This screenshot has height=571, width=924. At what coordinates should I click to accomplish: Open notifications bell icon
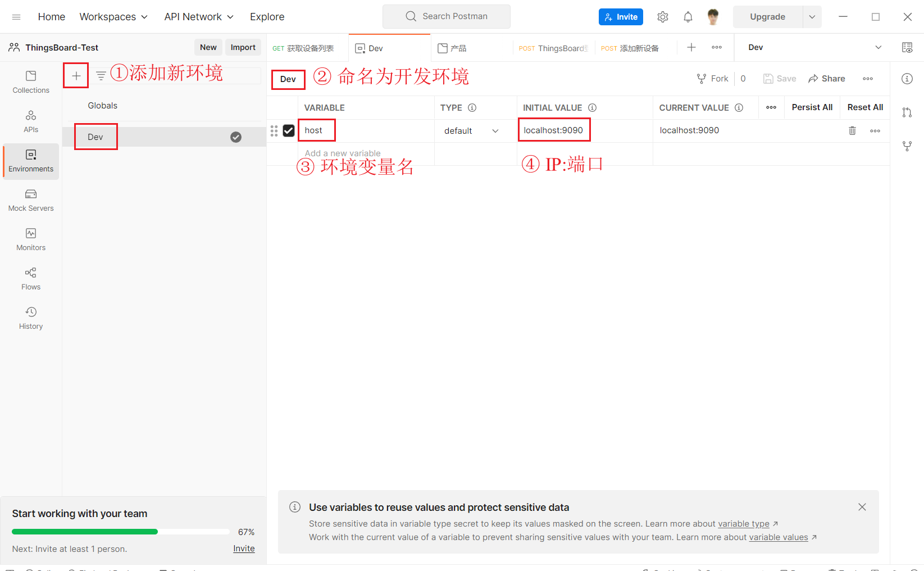(x=688, y=17)
